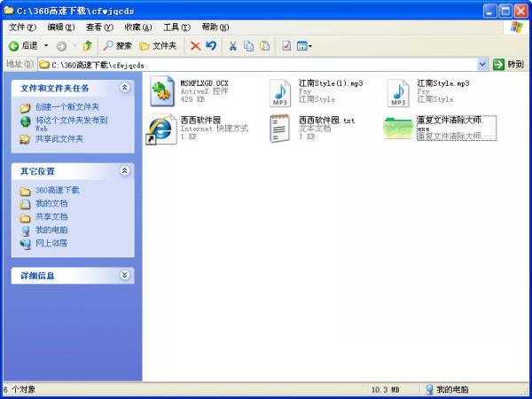Collapse the 其它位置 panel
Screen dimensions: 532x399
pos(124,170)
